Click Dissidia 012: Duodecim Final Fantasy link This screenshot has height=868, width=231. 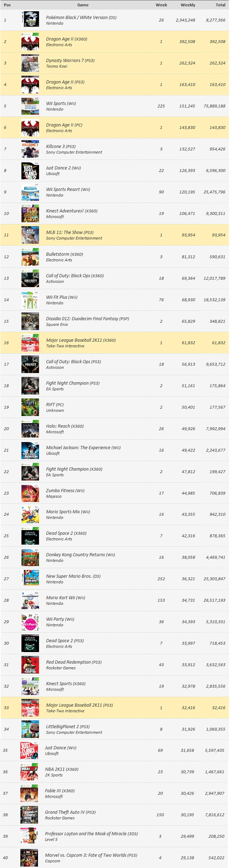tap(88, 319)
